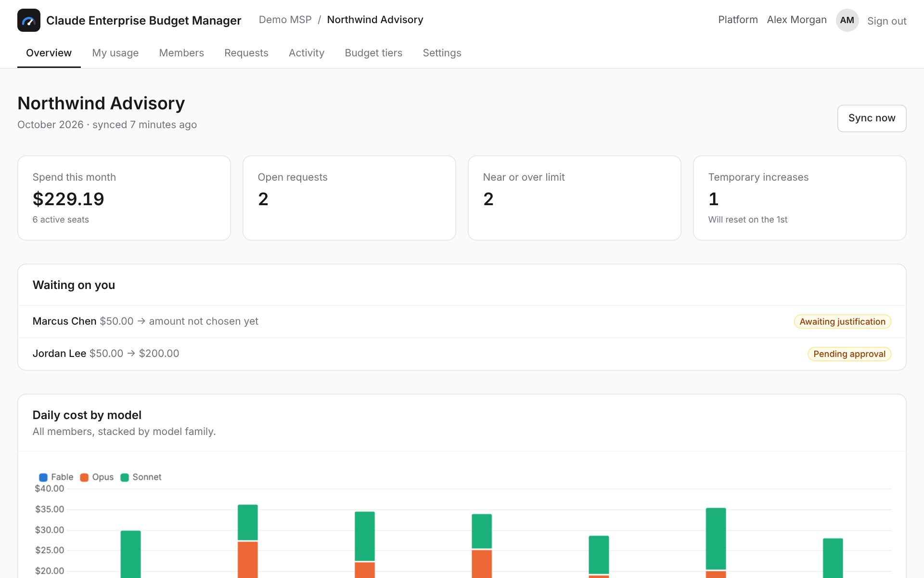The image size is (924, 578).
Task: Click the Sign out link
Action: point(886,21)
